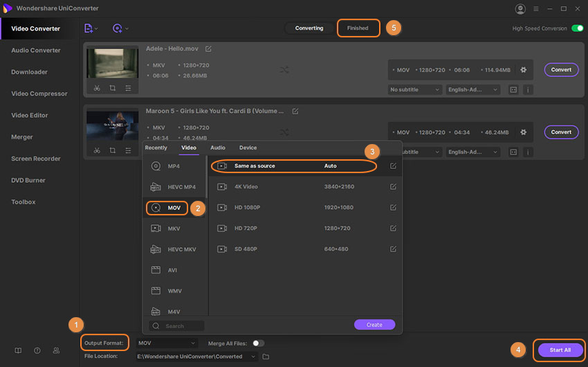The image size is (588, 367).
Task: Edit the Same as source preset
Action: coord(393,166)
